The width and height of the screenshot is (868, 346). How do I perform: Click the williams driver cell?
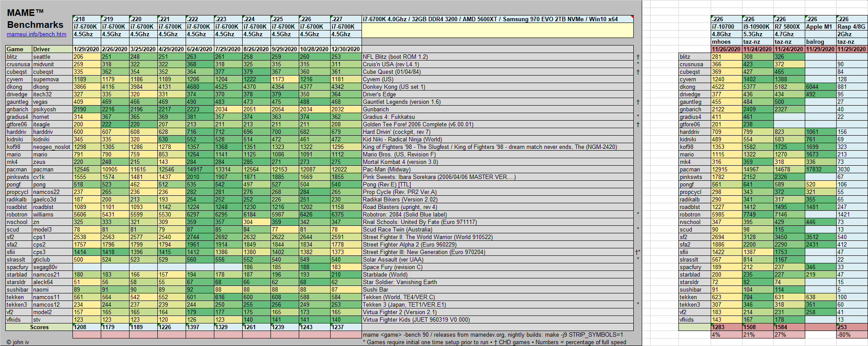[x=52, y=214]
